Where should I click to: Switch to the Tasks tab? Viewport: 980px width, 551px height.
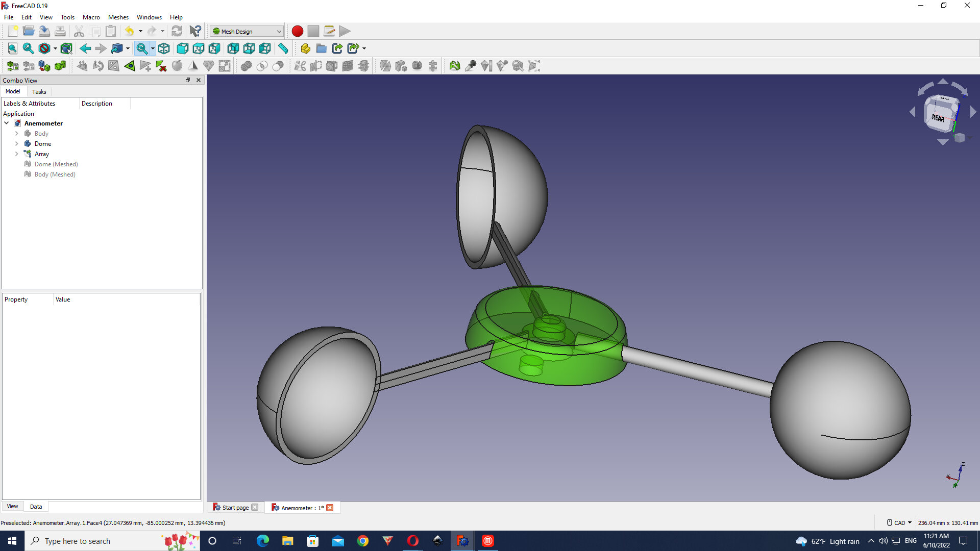tap(39, 92)
